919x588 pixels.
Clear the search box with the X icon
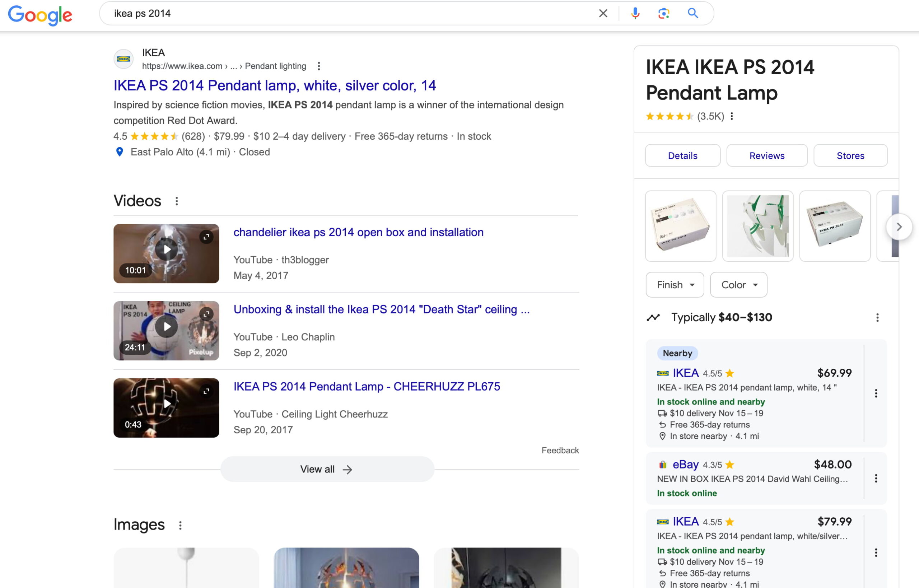(603, 13)
